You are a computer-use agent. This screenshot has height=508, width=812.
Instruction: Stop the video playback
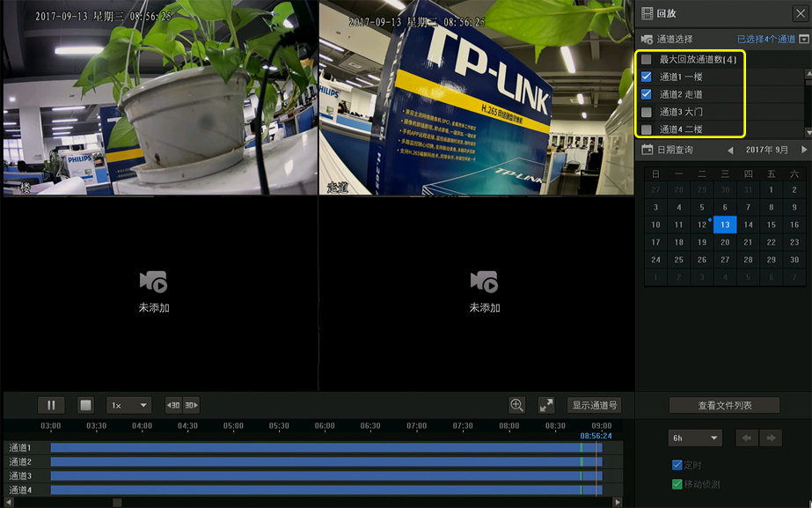85,405
